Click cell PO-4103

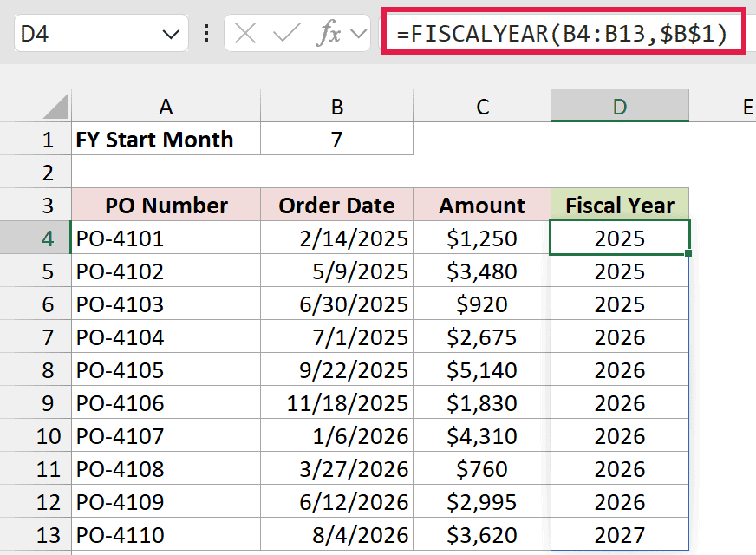(166, 304)
